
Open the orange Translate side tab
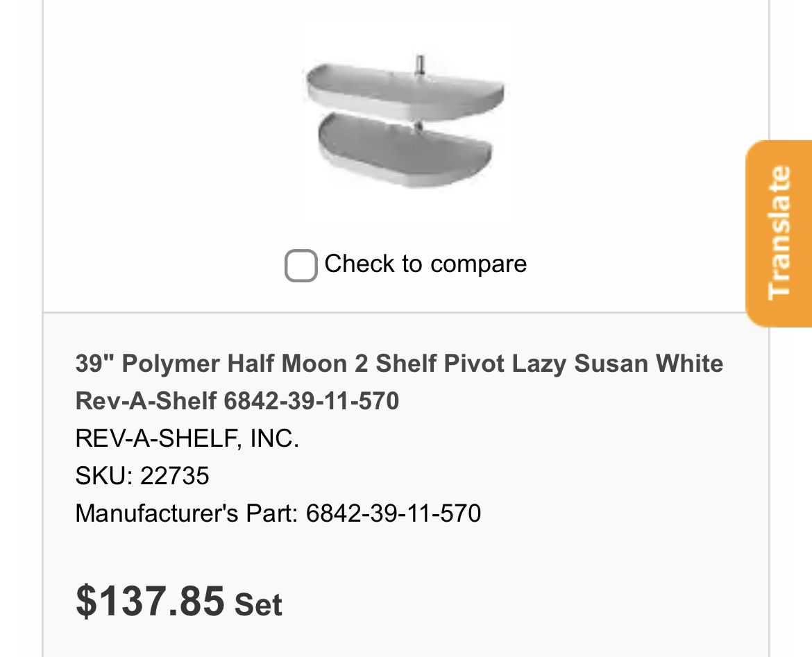pyautogui.click(x=779, y=233)
